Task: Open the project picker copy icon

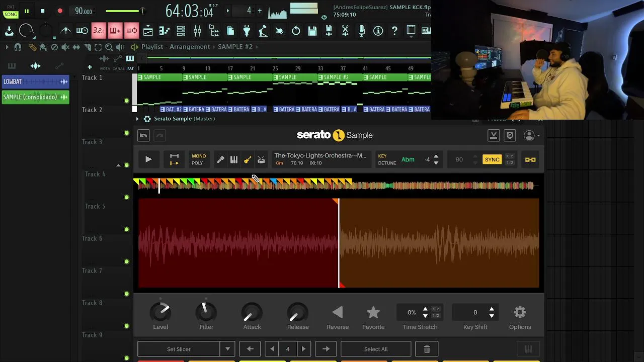Action: pyautogui.click(x=230, y=31)
